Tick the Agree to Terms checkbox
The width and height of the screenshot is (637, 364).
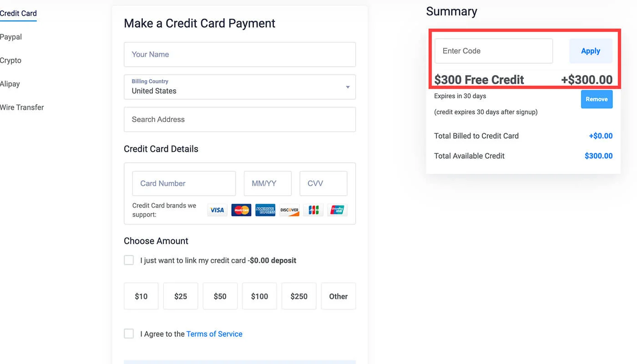pyautogui.click(x=129, y=334)
